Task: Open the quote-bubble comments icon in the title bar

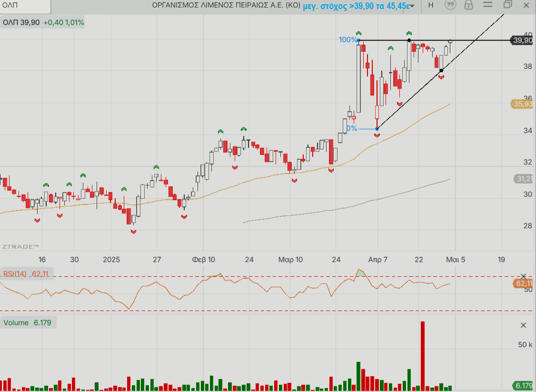Action: coord(450,5)
